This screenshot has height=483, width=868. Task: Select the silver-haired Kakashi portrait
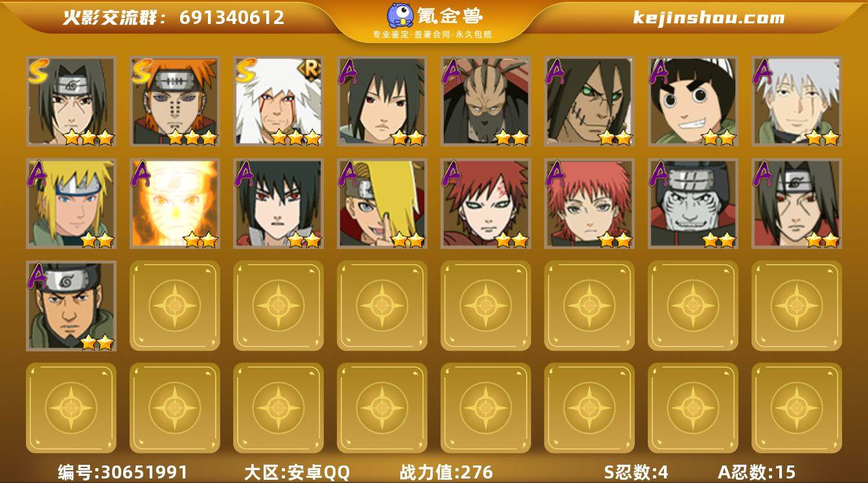tap(797, 101)
